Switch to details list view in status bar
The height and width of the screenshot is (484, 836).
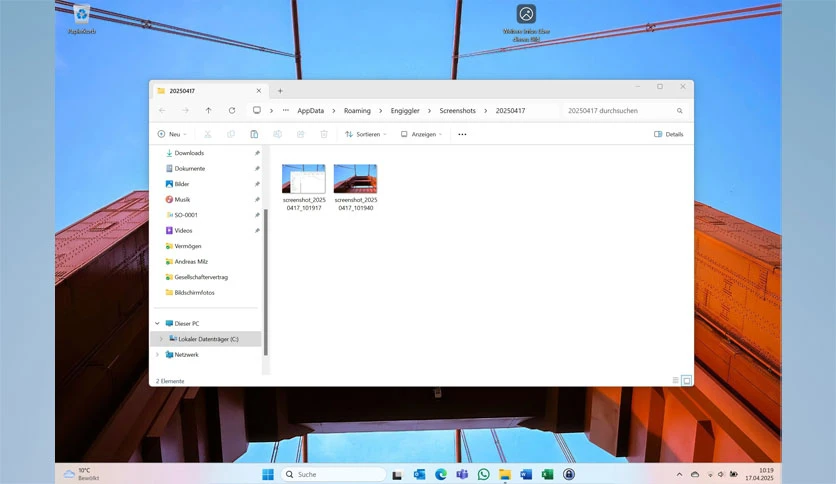[676, 380]
